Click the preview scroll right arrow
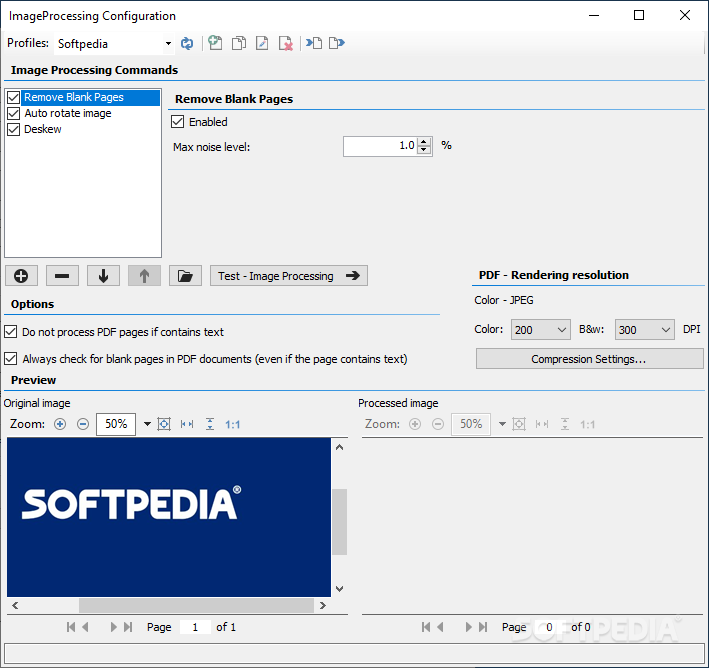Image resolution: width=709 pixels, height=668 pixels. (x=323, y=605)
